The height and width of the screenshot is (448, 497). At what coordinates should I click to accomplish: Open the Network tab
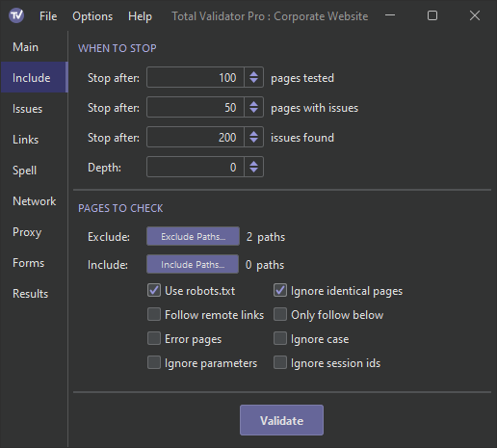[34, 201]
